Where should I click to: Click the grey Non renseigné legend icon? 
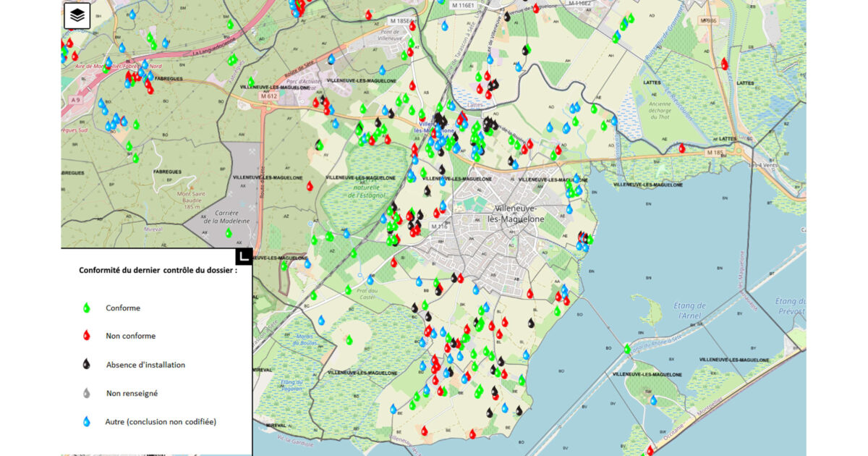tap(87, 393)
